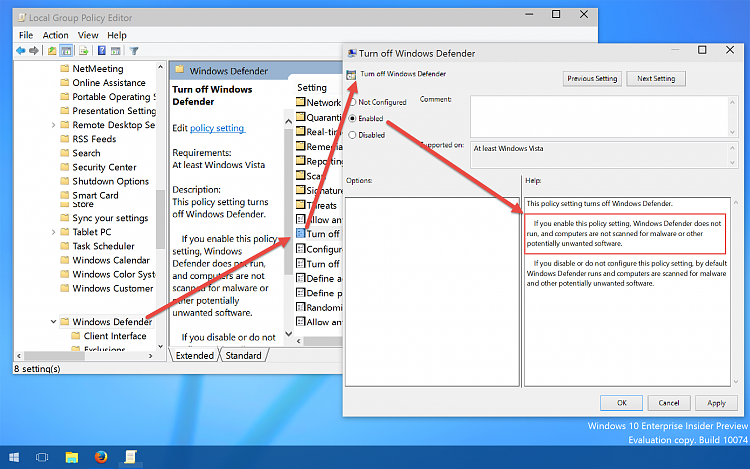The width and height of the screenshot is (750, 469).
Task: Click the Export List toolbar icon
Action: pyautogui.click(x=84, y=51)
